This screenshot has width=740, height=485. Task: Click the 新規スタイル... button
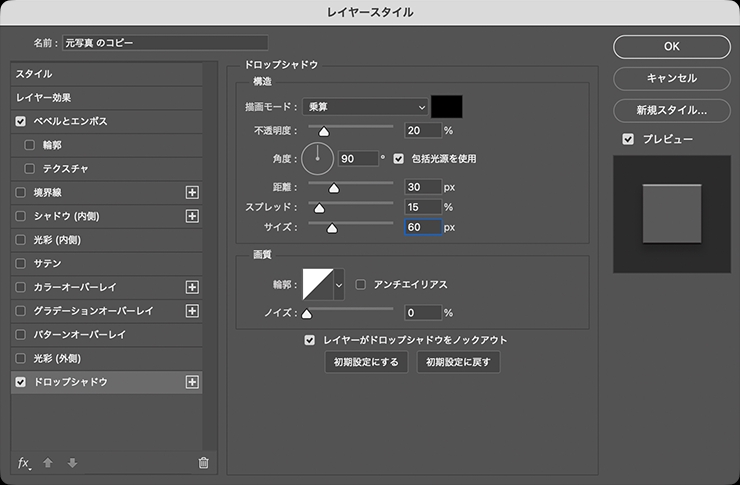point(671,110)
